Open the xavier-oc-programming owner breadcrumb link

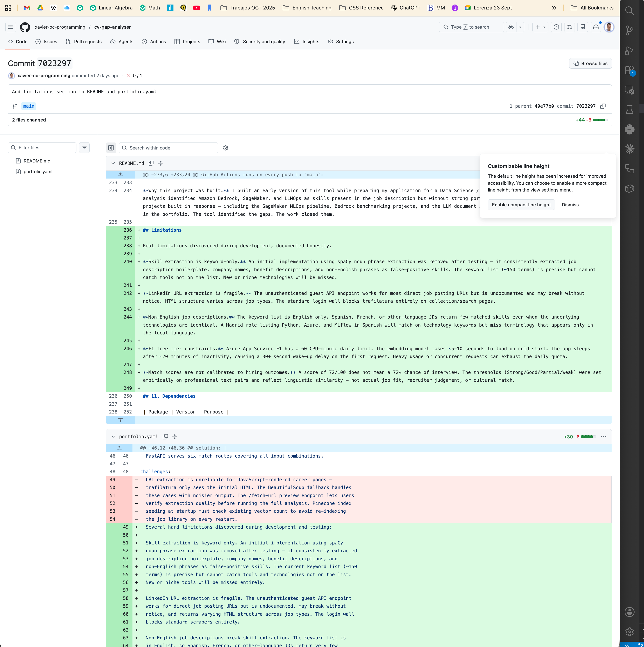60,27
